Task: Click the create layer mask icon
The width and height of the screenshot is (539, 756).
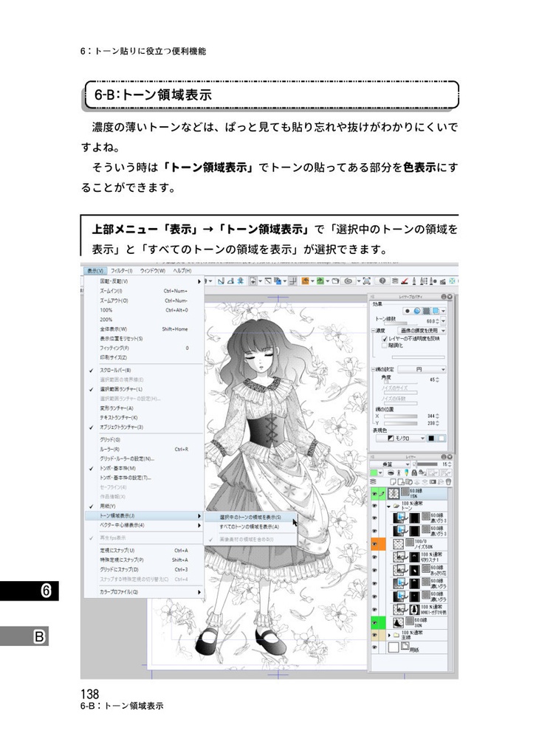Action: (x=433, y=481)
